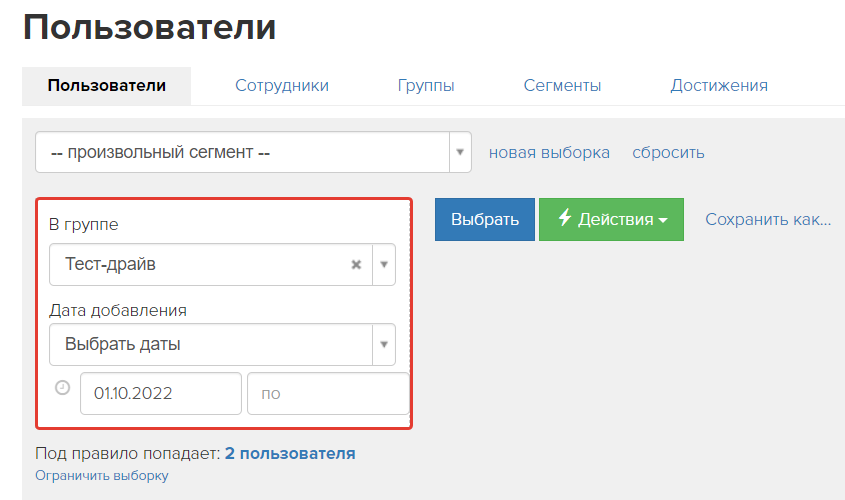Open the 2 пользователя link
845x500 pixels.
(x=290, y=454)
